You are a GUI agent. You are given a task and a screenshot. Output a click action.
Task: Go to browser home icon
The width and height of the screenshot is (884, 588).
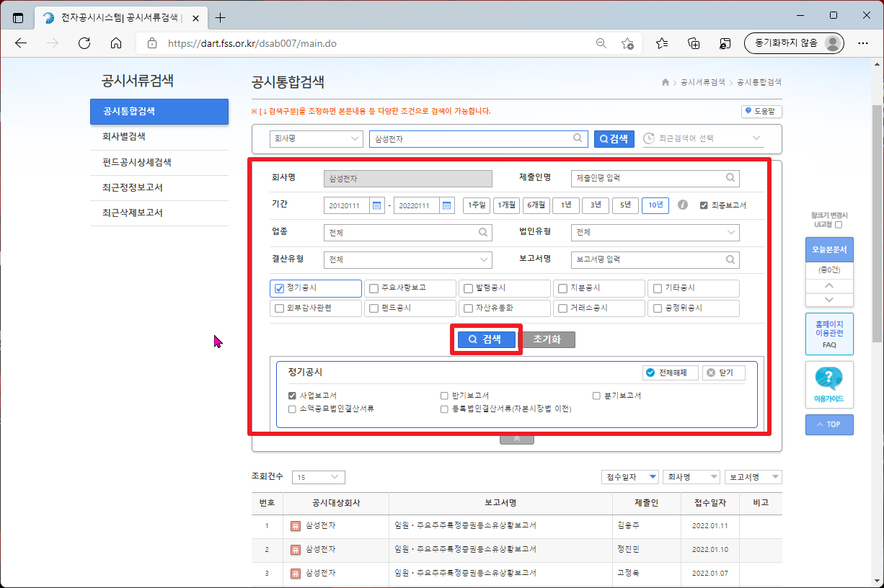pos(116,43)
